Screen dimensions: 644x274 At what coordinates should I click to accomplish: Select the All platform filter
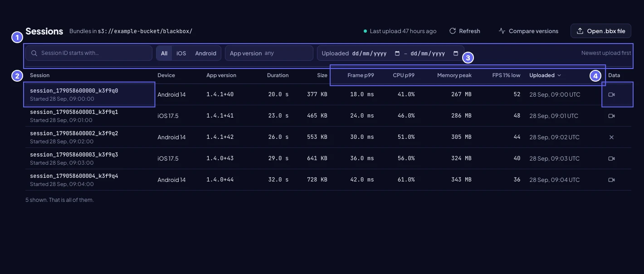click(x=164, y=53)
